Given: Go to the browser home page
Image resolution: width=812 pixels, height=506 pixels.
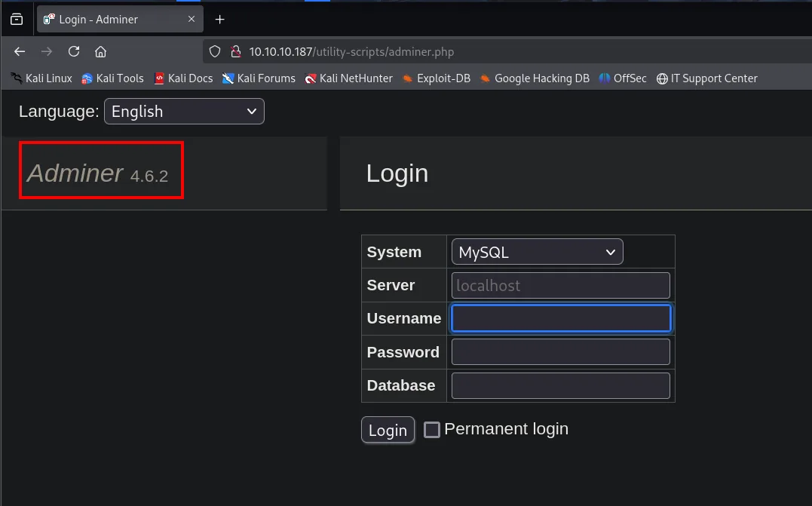Looking at the screenshot, I should [100, 52].
